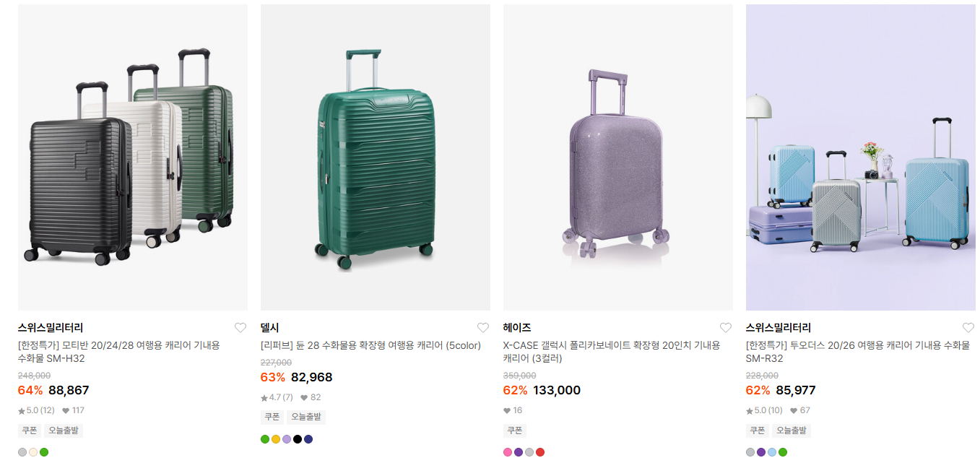Click the likes heart showing 82
The image size is (980, 463).
304,398
